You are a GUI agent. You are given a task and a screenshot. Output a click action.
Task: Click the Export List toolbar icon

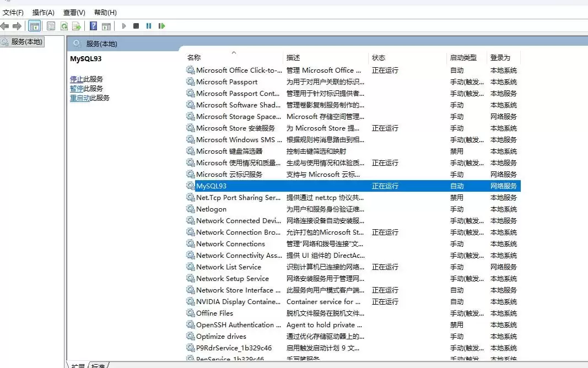coord(77,26)
